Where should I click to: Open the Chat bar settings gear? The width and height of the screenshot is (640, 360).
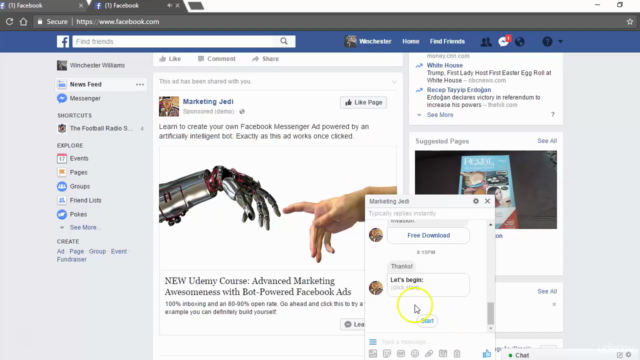[x=629, y=355]
